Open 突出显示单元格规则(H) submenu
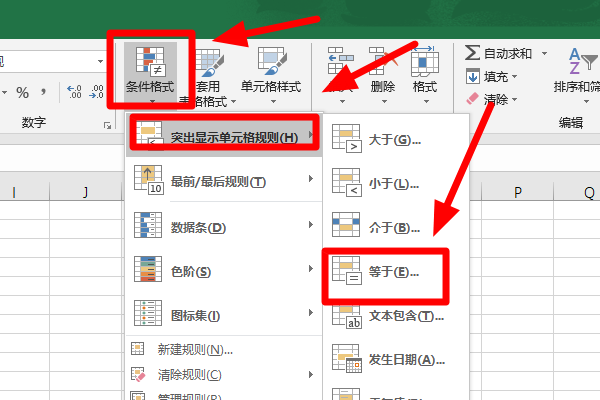Viewport: 600px width, 400px height. pos(224,136)
